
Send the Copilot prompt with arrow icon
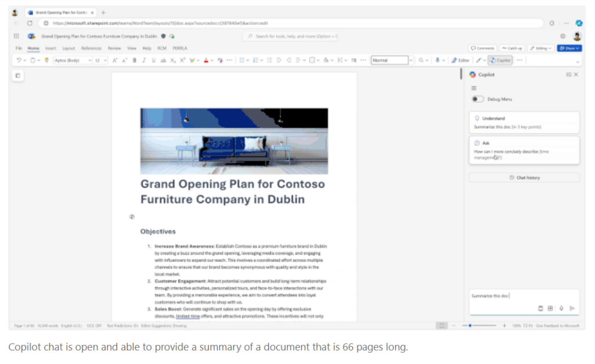[x=572, y=308]
